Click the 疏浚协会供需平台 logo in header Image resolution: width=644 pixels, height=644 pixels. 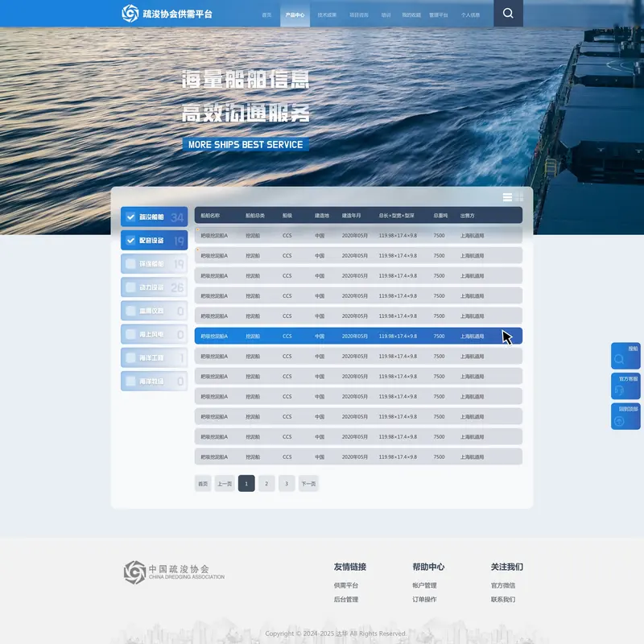[167, 14]
